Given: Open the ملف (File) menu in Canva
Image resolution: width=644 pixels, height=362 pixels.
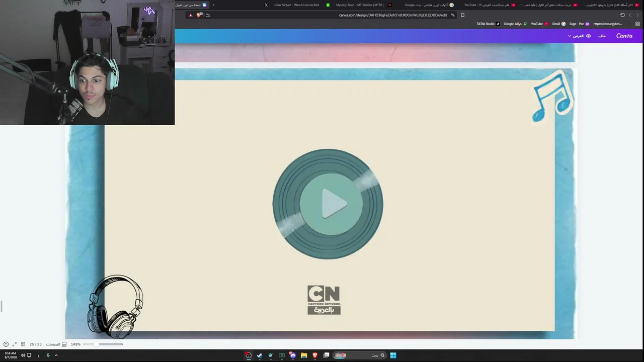Looking at the screenshot, I should tap(602, 36).
